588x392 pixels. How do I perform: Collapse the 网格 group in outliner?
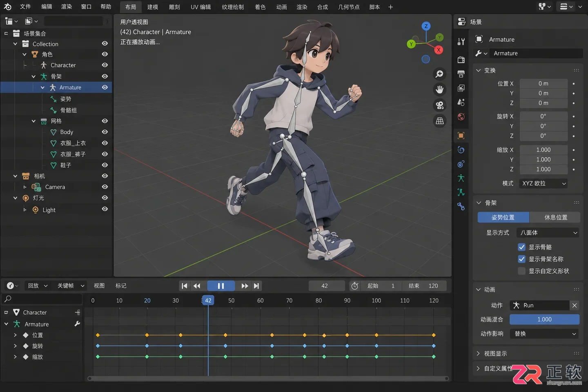33,121
